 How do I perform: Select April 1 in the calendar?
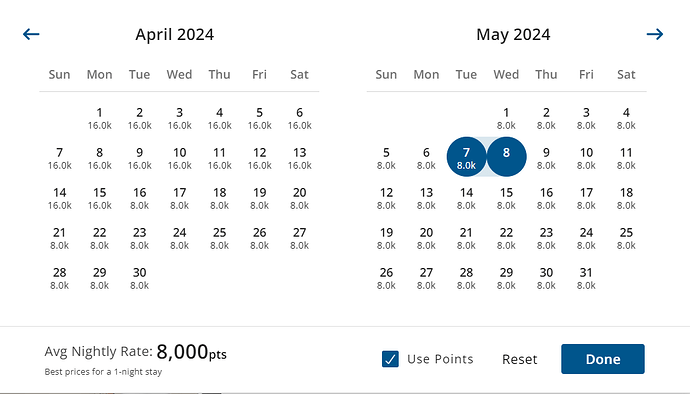tap(99, 118)
